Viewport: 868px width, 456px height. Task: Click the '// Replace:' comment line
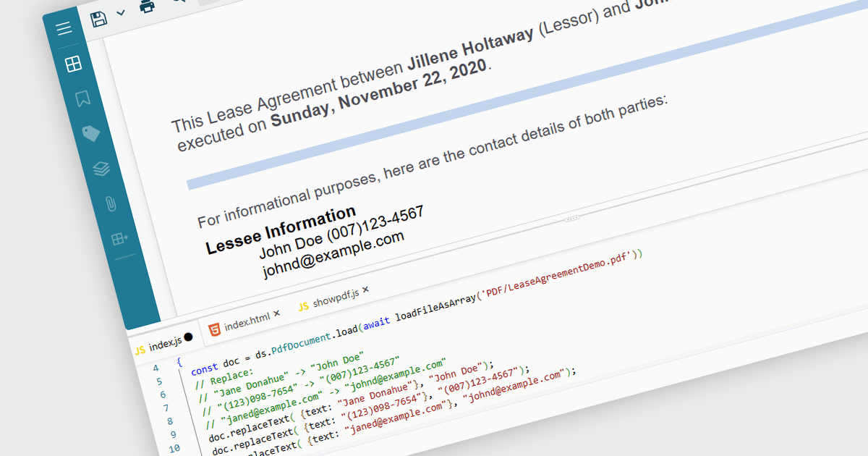pyautogui.click(x=225, y=379)
